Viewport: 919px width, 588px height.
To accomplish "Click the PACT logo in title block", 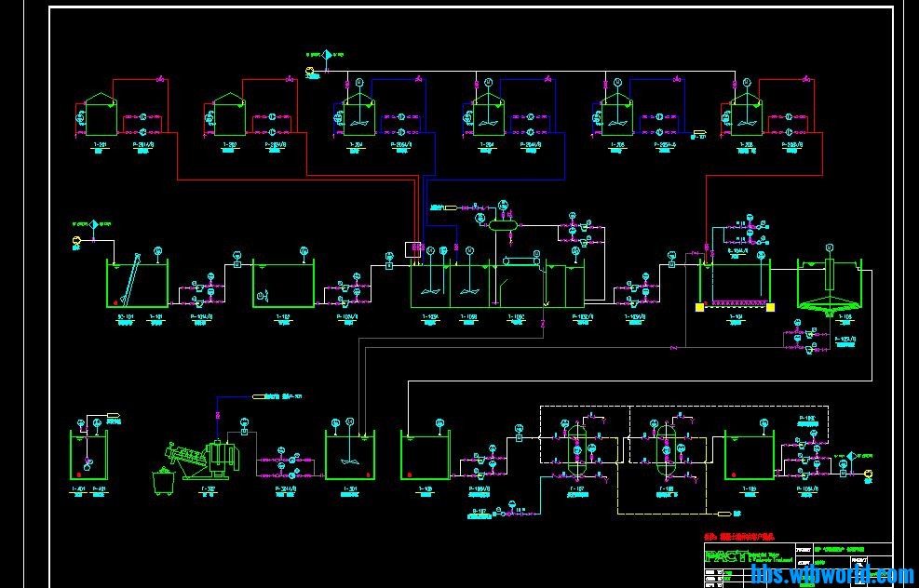I will click(x=725, y=557).
